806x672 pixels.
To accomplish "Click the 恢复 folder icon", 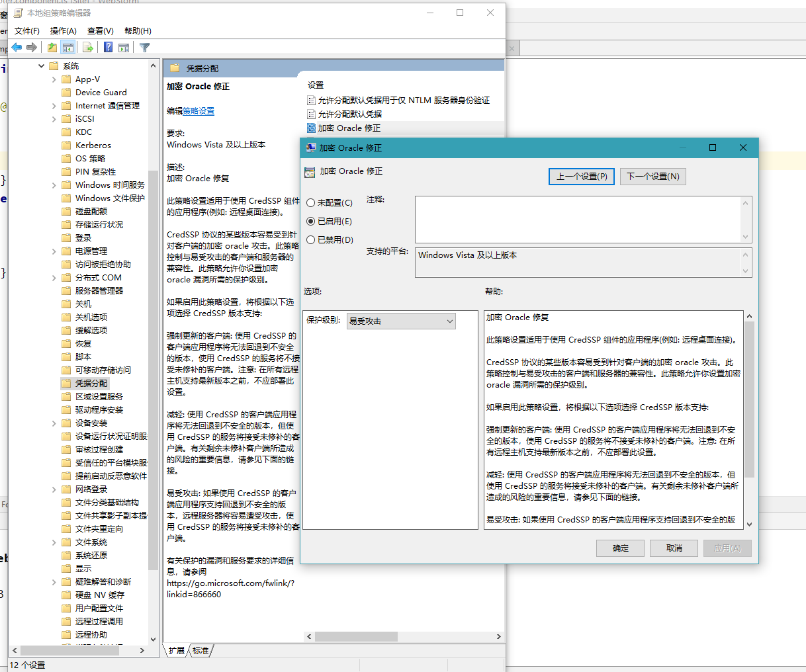I will tap(66, 344).
